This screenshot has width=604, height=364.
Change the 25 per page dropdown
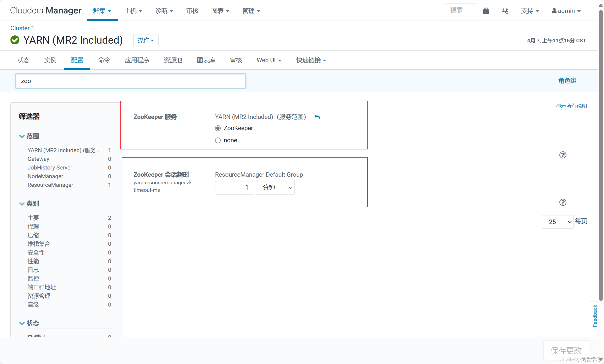click(x=557, y=222)
